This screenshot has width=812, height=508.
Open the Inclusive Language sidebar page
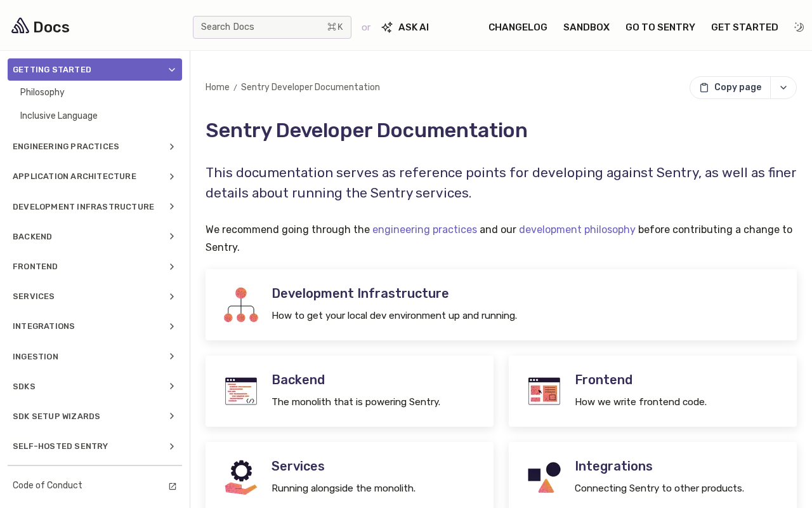click(x=59, y=116)
